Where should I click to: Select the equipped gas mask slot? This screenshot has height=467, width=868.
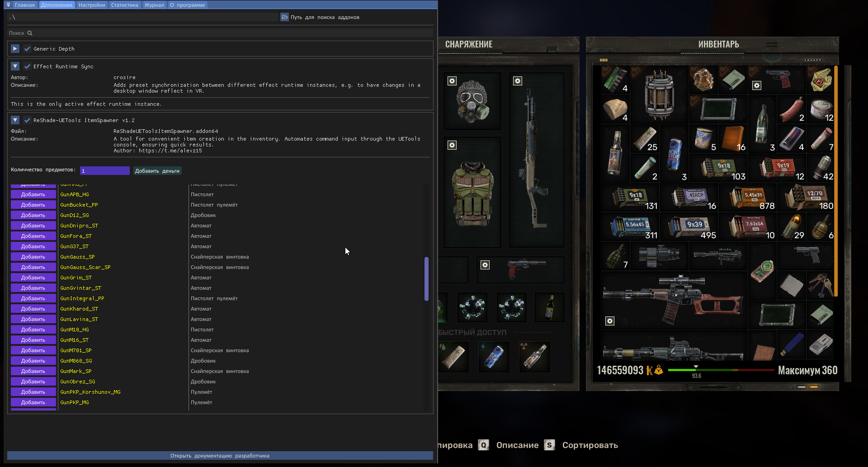tap(472, 101)
